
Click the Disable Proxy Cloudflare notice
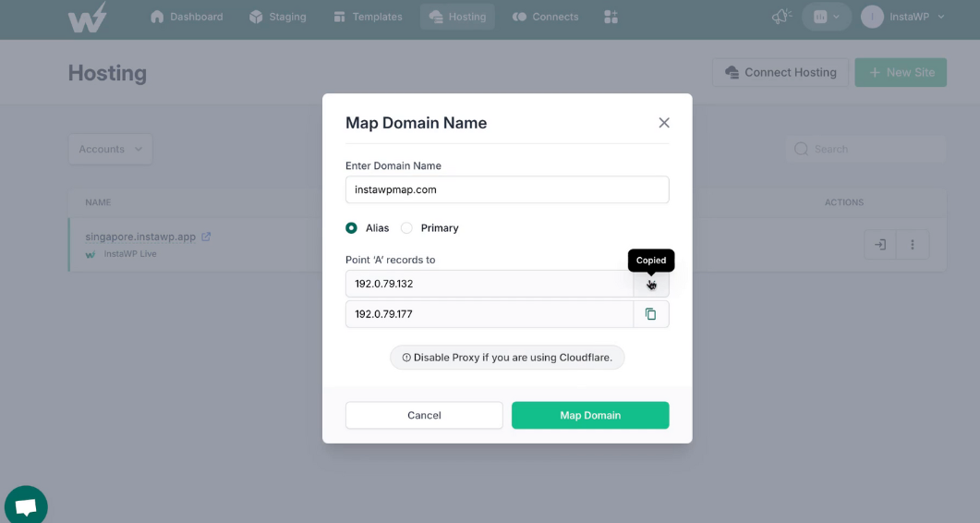tap(507, 358)
